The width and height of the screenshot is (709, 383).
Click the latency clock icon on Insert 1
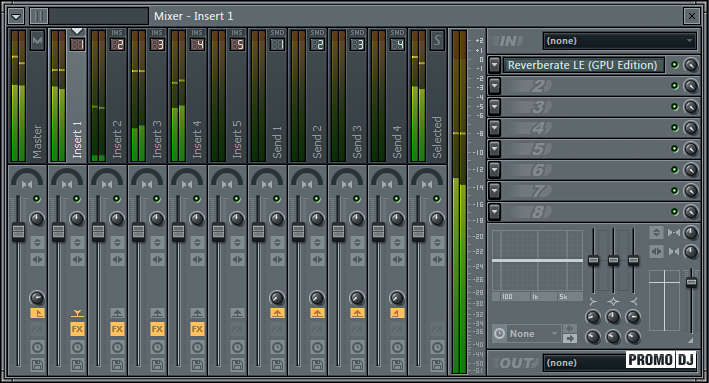tap(77, 347)
